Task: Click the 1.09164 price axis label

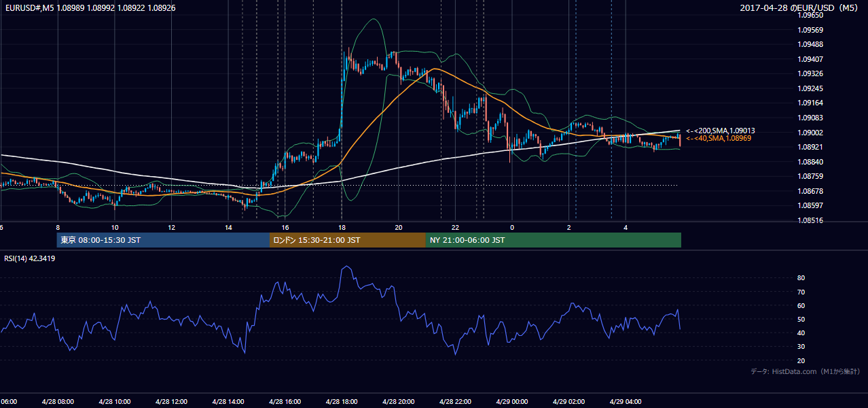Action: (811, 103)
